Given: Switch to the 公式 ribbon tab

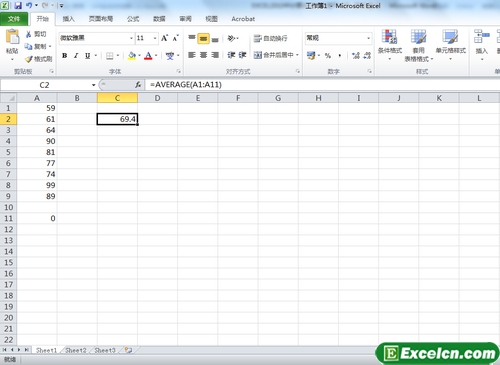Looking at the screenshot, I should pyautogui.click(x=133, y=19).
